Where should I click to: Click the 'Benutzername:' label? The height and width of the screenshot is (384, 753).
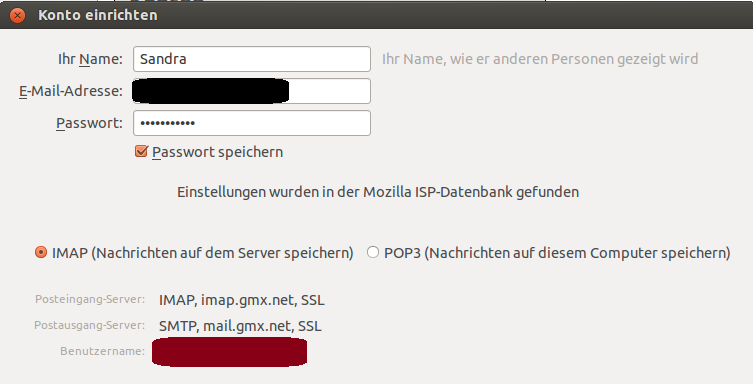(x=102, y=351)
